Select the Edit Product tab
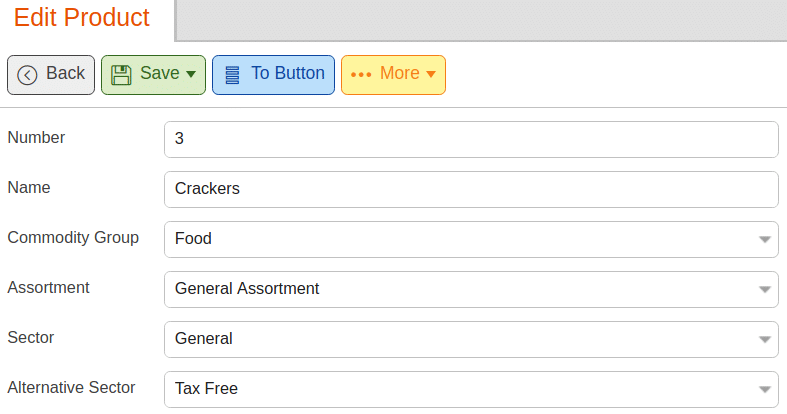Viewport: 787px width, 414px height. 81,18
